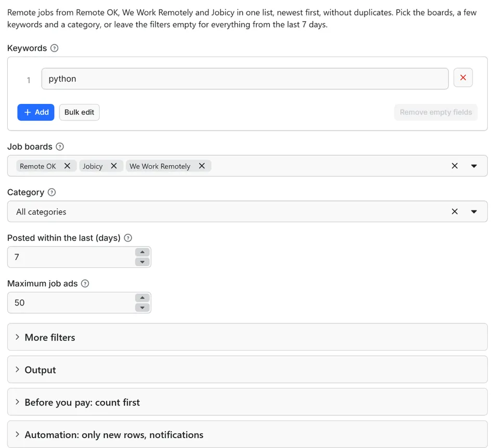Clear all selected job boards
Screen dimensions: 495x448
(x=454, y=166)
